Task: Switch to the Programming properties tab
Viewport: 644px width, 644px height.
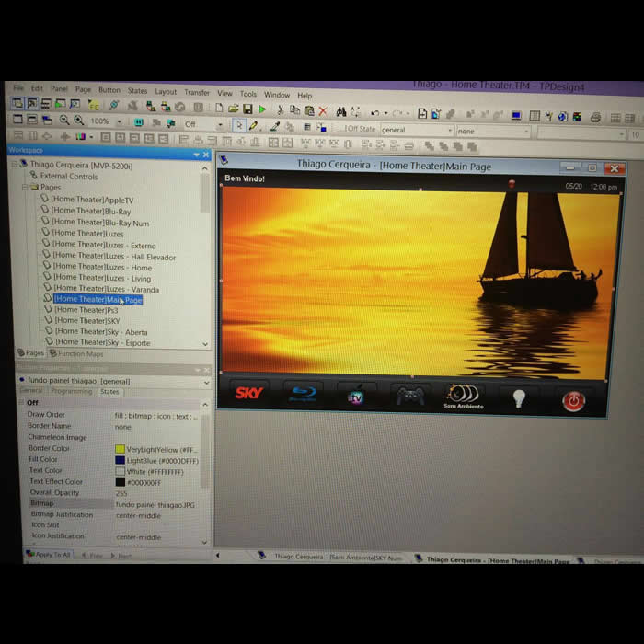Action: [71, 391]
